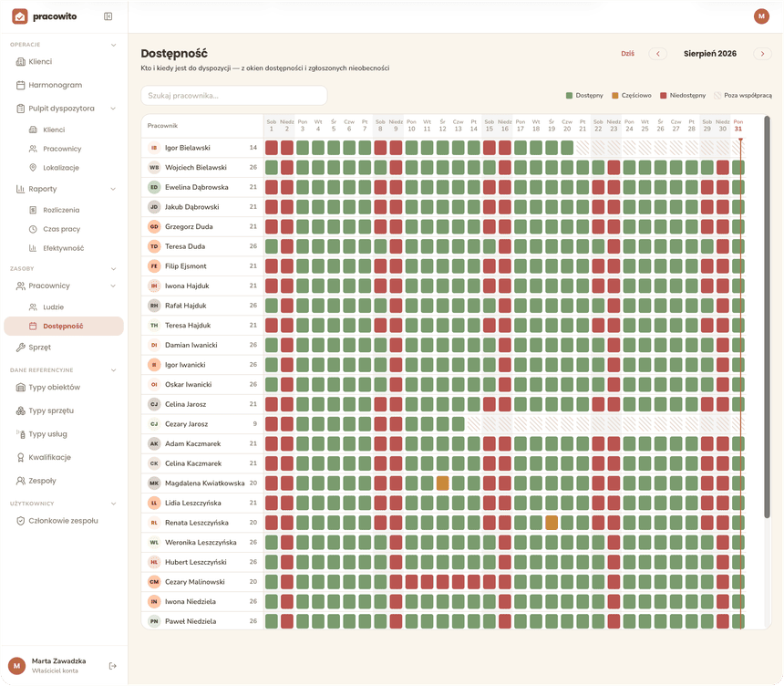Open Lokalizacje pin icon

(33, 168)
